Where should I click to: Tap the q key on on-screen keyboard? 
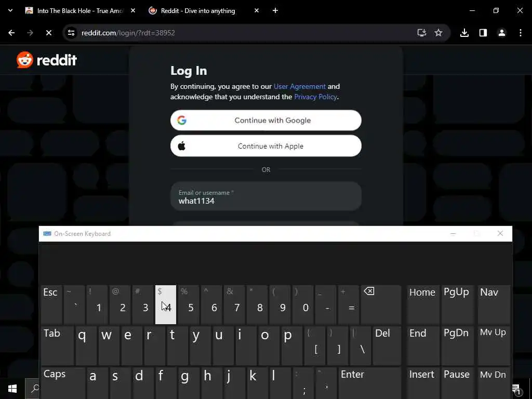[86, 345]
